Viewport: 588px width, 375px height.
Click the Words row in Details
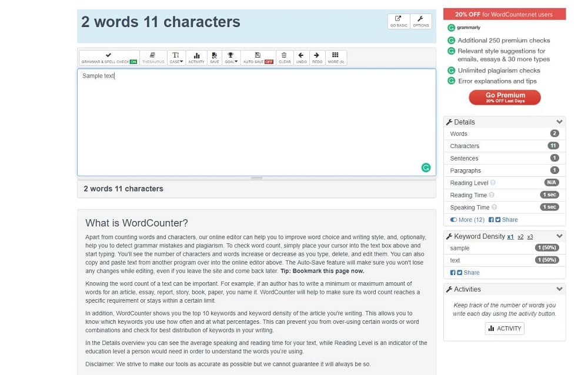point(505,133)
